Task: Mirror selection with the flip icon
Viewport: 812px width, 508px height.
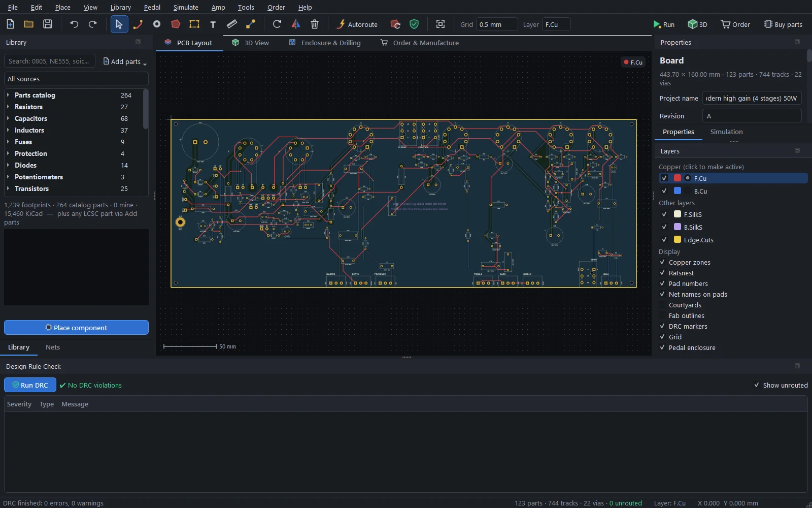Action: tap(296, 24)
